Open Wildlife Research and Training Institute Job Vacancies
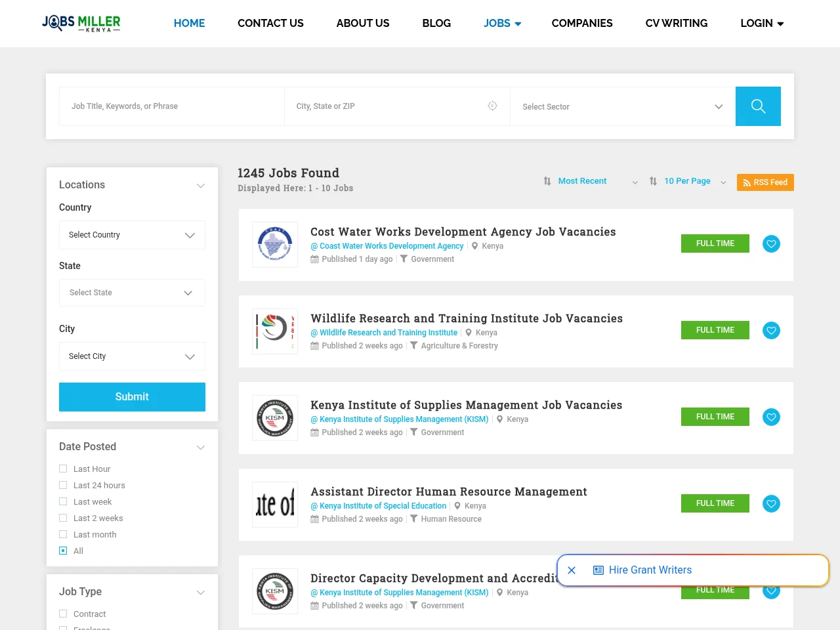Screen dimensions: 840x630 (467, 318)
